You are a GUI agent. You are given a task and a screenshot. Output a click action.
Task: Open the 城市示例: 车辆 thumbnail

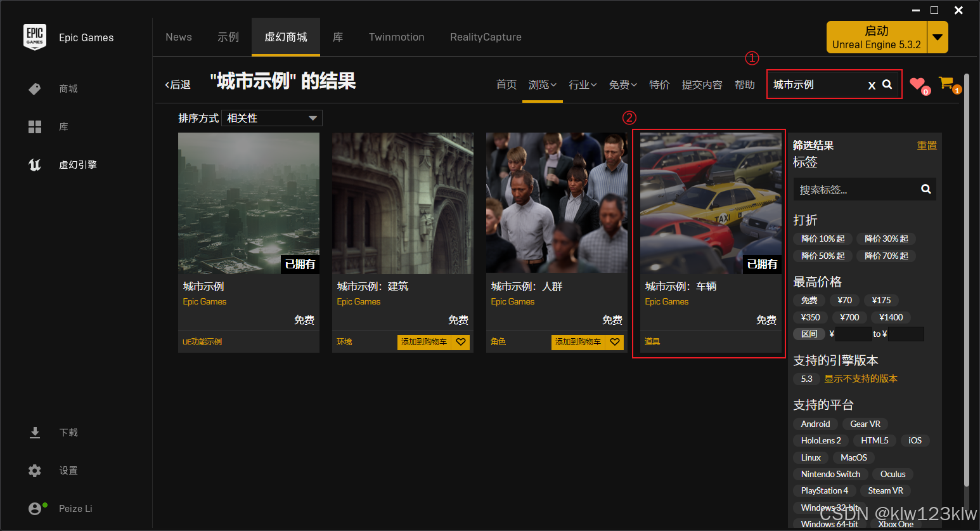[x=711, y=203]
